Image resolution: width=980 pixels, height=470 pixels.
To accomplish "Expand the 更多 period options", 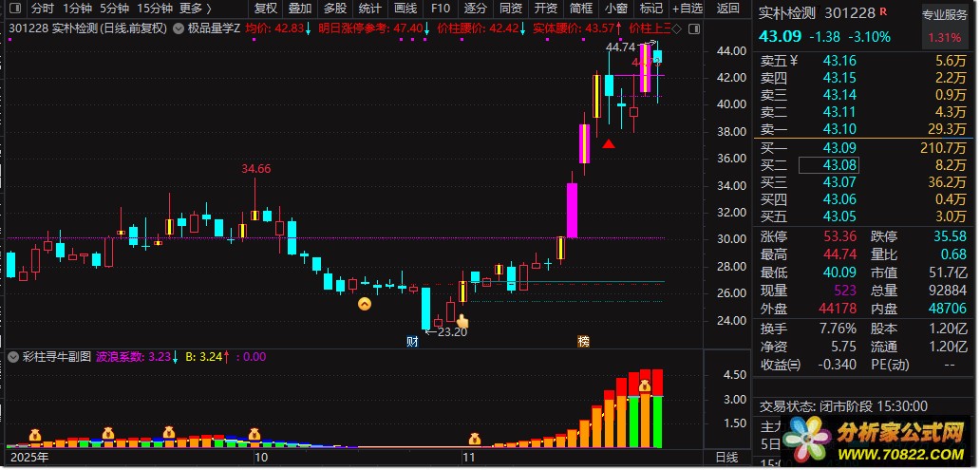I will coord(195,9).
